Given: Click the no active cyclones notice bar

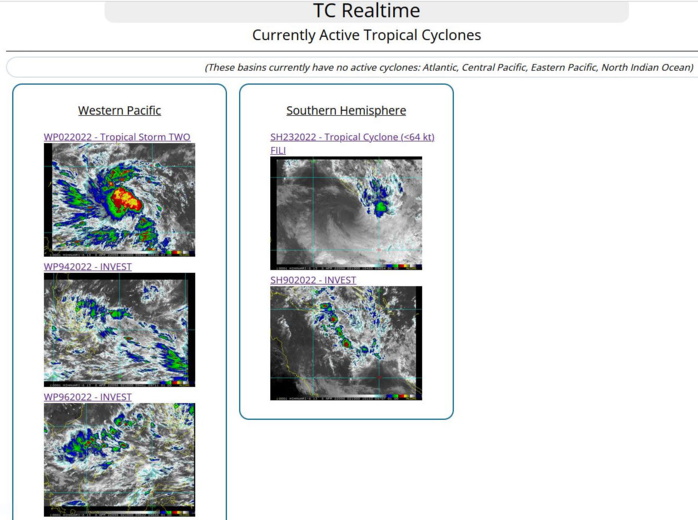Looking at the screenshot, I should (x=350, y=67).
